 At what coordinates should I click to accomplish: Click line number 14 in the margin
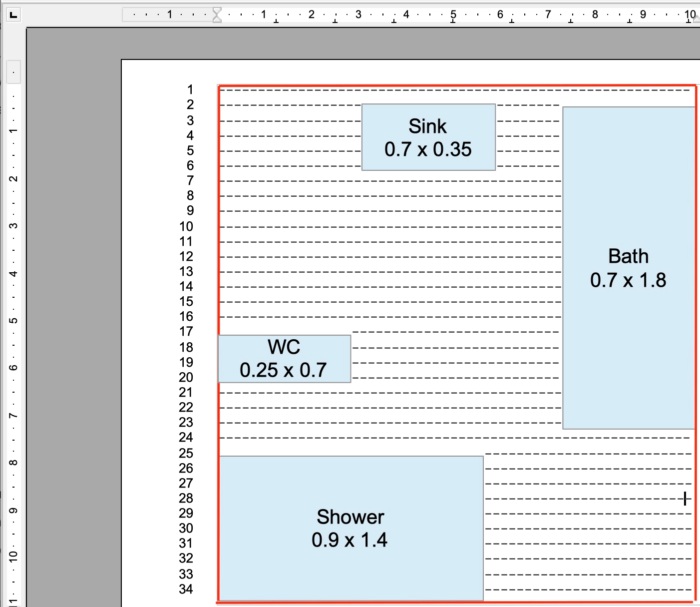[186, 286]
